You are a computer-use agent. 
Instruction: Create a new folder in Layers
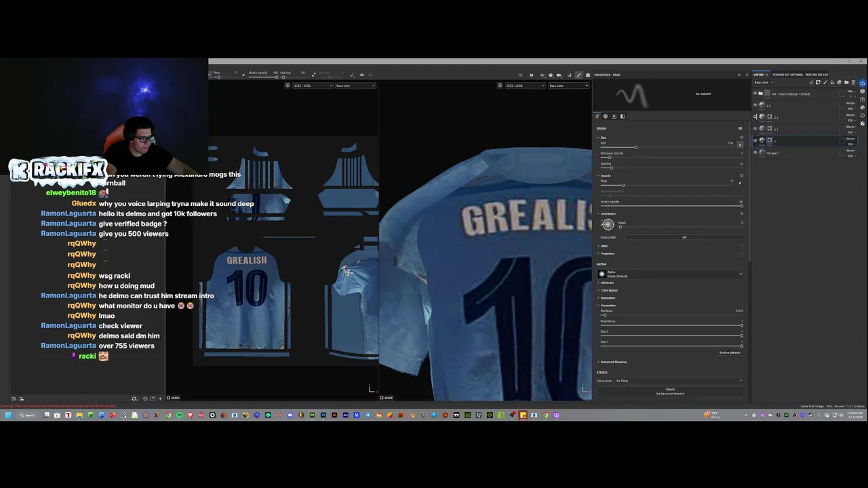coord(846,82)
